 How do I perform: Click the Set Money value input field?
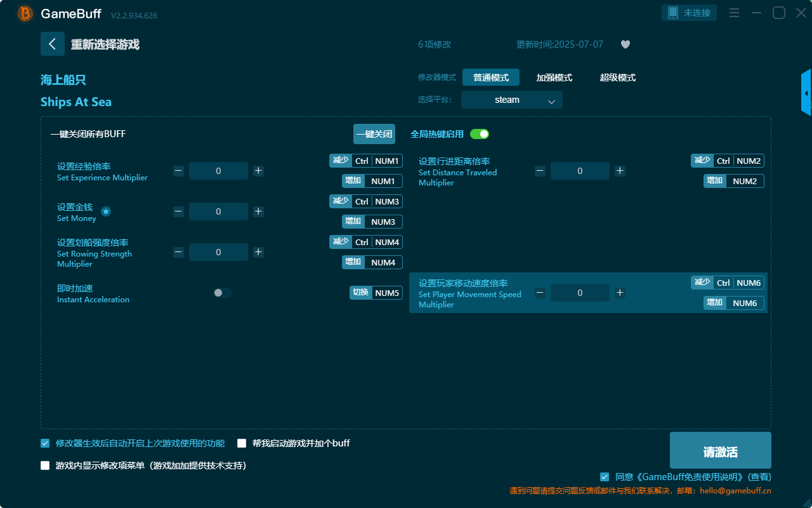(x=218, y=211)
